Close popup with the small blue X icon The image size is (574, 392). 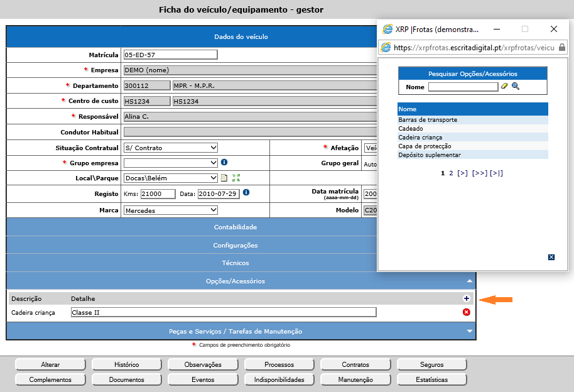(x=551, y=257)
